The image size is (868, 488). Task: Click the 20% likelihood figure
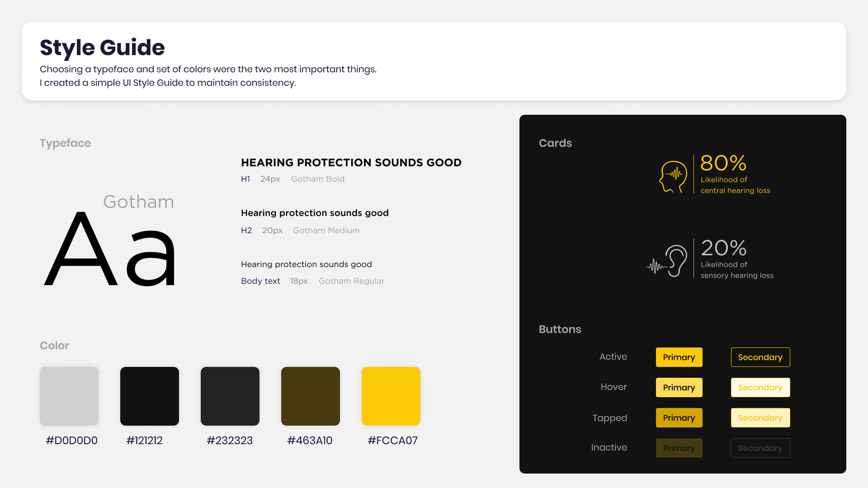723,248
